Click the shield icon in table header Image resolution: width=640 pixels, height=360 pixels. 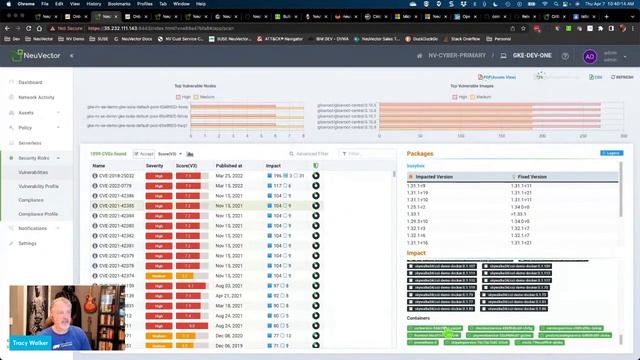[x=316, y=166]
